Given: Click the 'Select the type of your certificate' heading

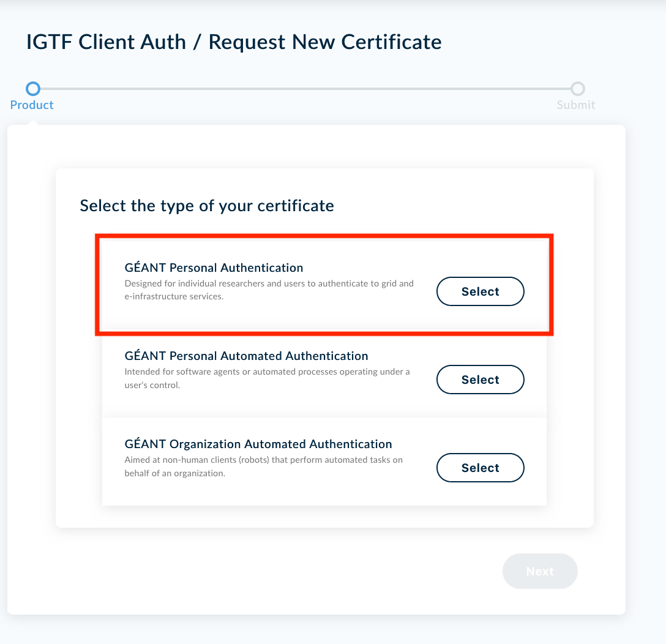Looking at the screenshot, I should click(x=207, y=205).
